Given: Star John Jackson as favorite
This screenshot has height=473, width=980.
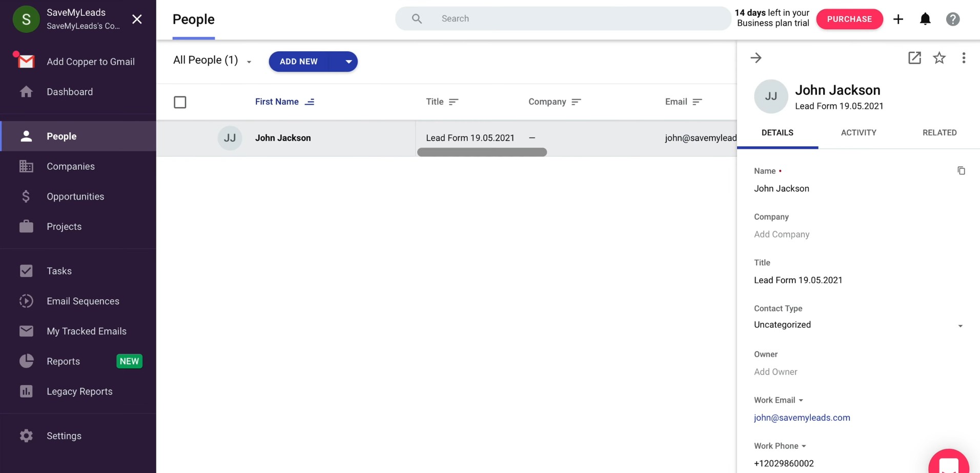Looking at the screenshot, I should click(x=939, y=57).
